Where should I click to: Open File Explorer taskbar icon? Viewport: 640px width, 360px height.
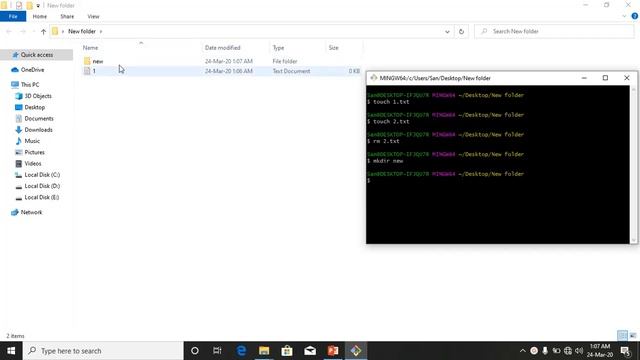(x=264, y=351)
